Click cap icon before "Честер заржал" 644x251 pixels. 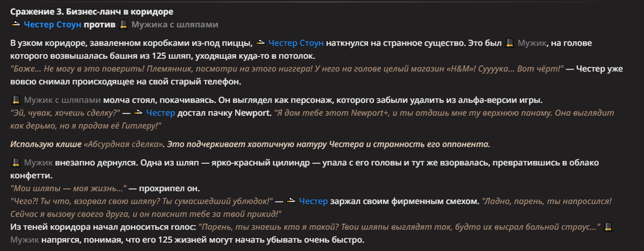[x=290, y=201]
